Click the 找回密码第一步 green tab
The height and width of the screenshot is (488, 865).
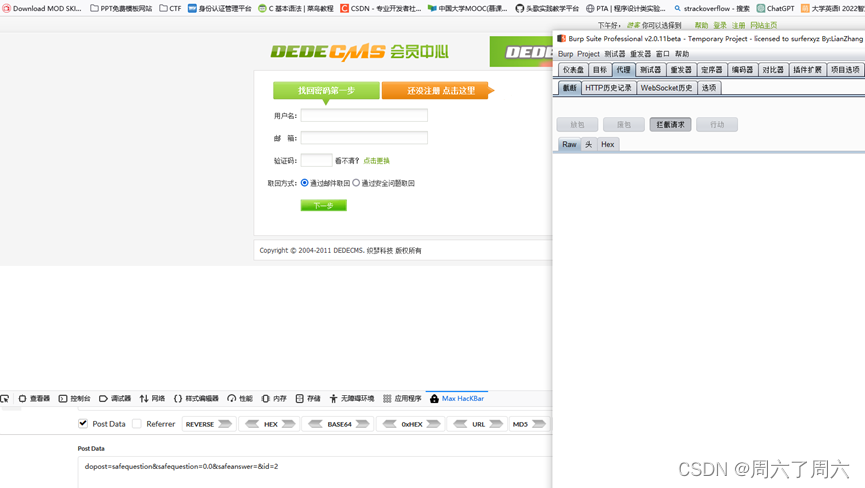[326, 90]
